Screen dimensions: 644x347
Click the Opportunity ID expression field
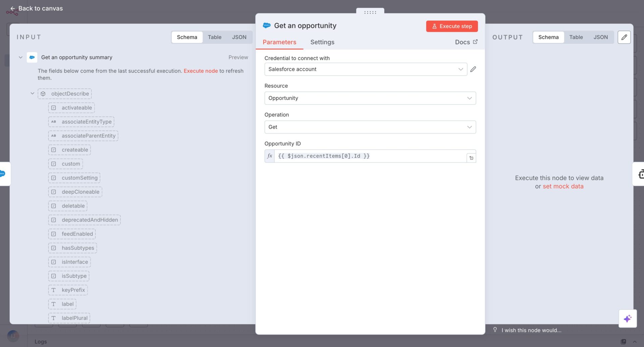tap(369, 156)
